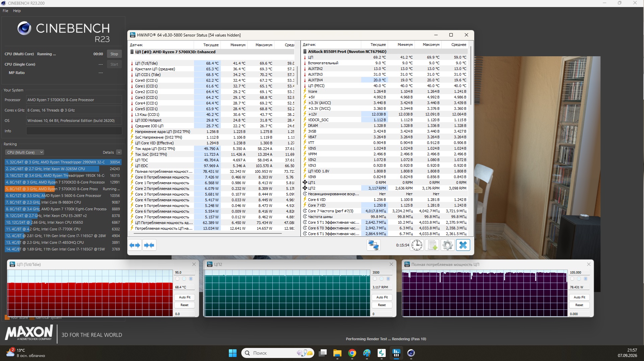Image resolution: width=644 pixels, height=361 pixels.
Task: Click Reset in the ЦП2 graph window
Action: [382, 305]
